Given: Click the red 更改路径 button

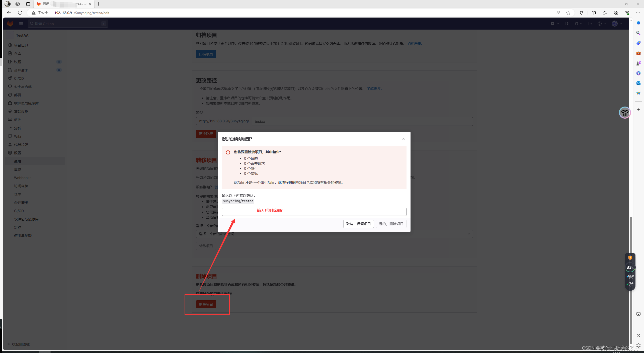Looking at the screenshot, I should pos(206,134).
